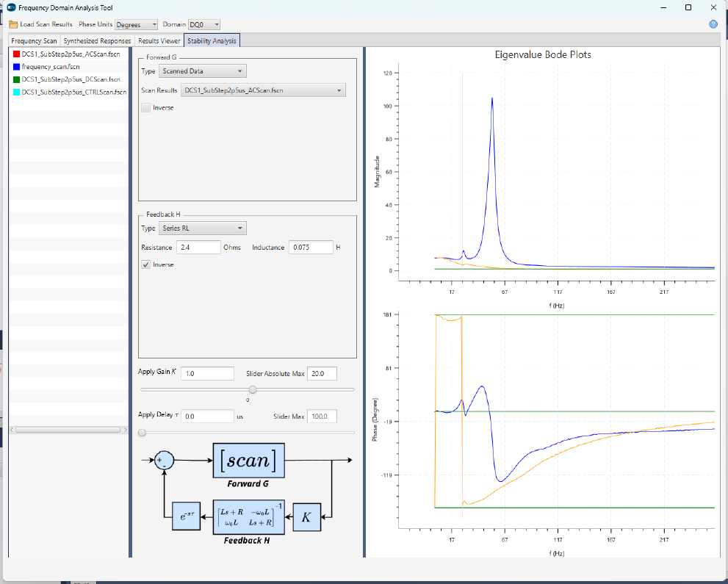Click the K gain block in diagram
Viewport: 728px width, 584px height.
(307, 517)
